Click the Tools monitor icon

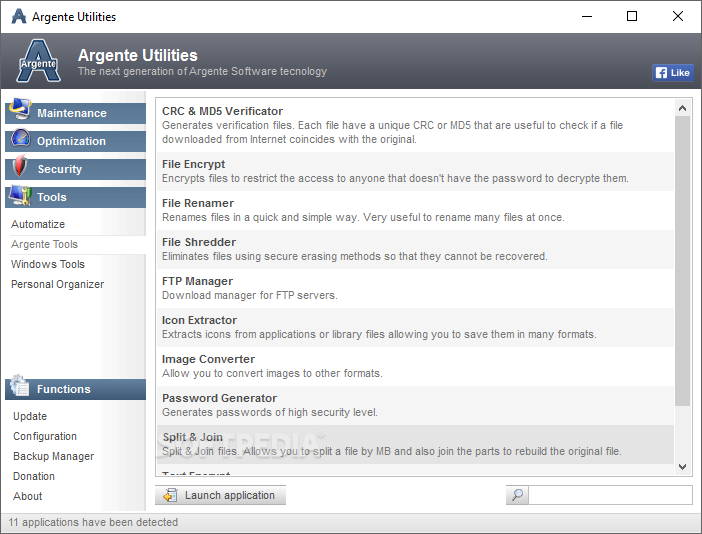(x=20, y=195)
